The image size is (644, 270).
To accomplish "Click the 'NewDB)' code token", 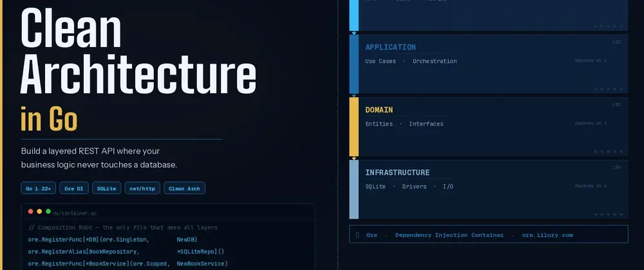I will point(187,239).
